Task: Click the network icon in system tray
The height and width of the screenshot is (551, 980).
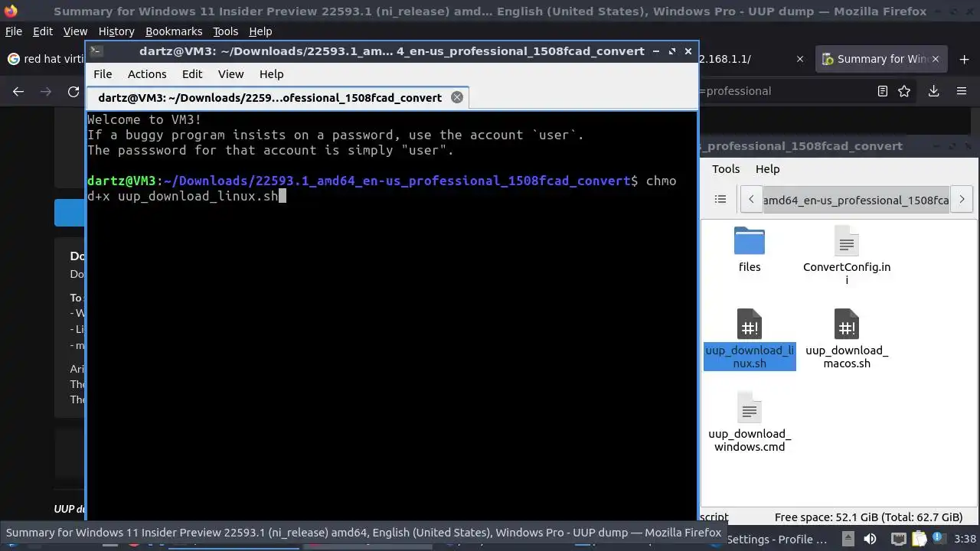Action: pyautogui.click(x=900, y=539)
